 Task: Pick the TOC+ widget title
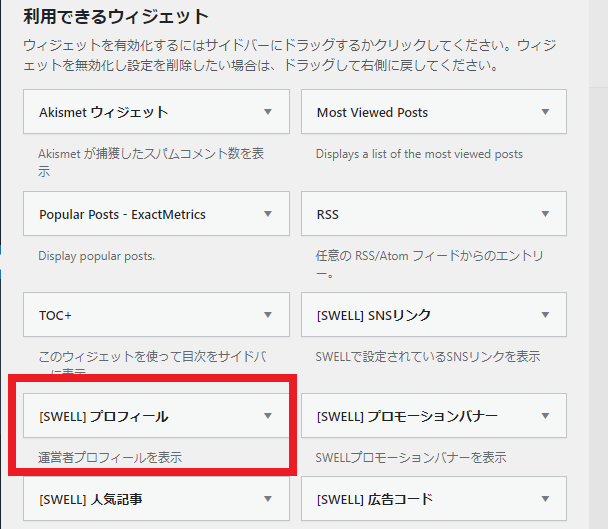[x=55, y=315]
